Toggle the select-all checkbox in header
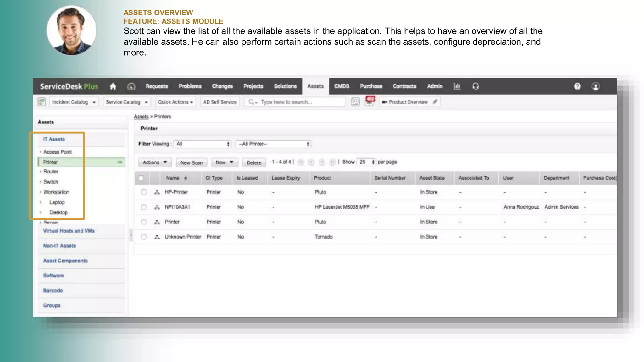 pyautogui.click(x=141, y=178)
